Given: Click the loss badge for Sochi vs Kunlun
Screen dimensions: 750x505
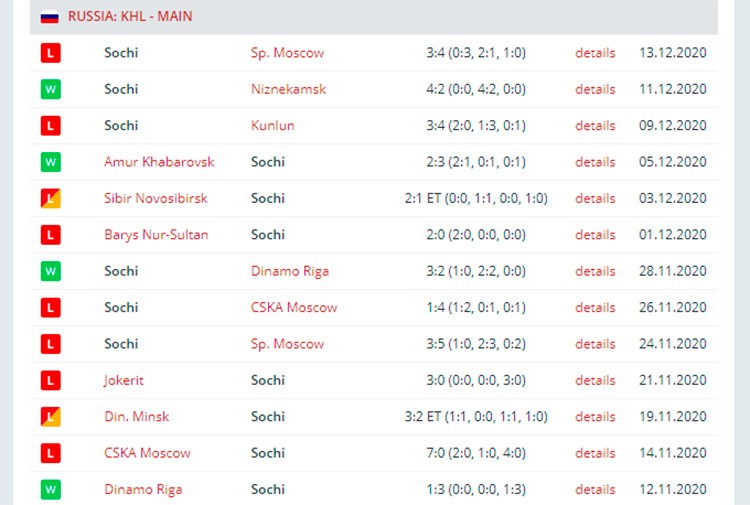Looking at the screenshot, I should [x=51, y=126].
